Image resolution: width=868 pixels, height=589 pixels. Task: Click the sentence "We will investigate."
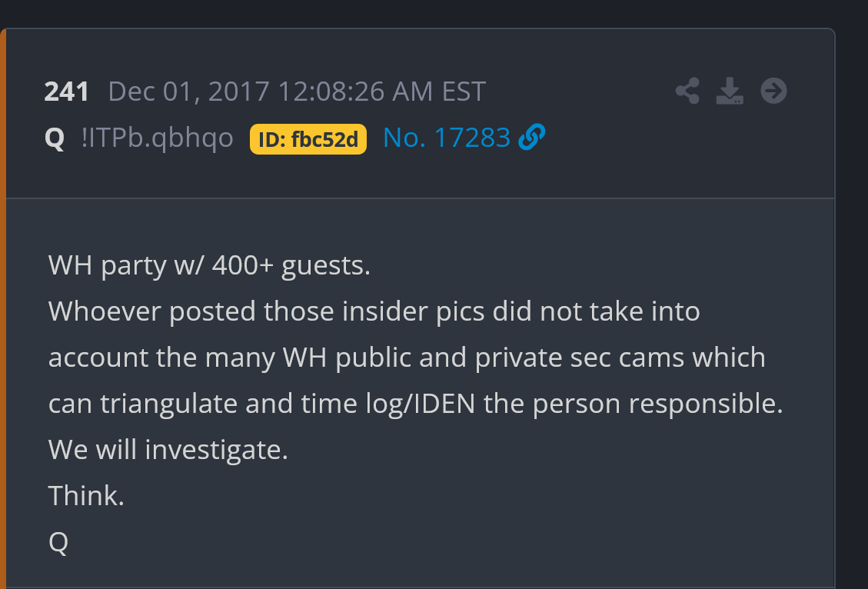click(x=168, y=450)
